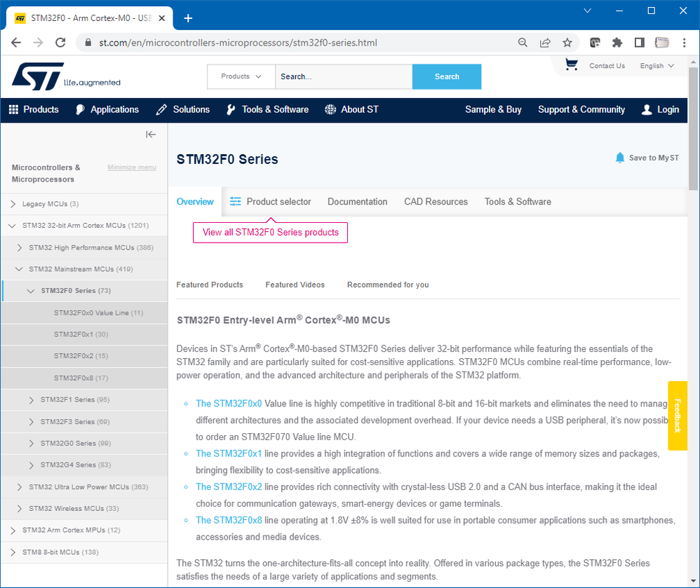The width and height of the screenshot is (700, 588).
Task: Expand STM32 Wireless MCUs node
Action: pyautogui.click(x=19, y=509)
